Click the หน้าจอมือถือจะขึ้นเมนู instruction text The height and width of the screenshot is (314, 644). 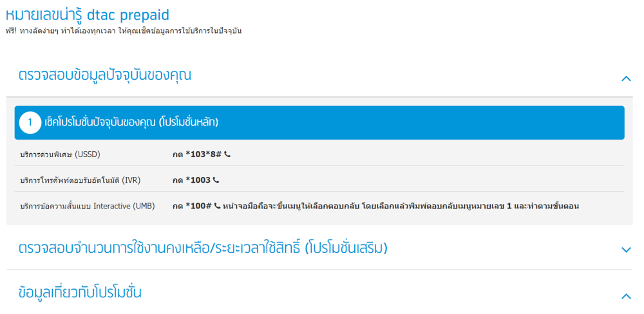(x=401, y=206)
